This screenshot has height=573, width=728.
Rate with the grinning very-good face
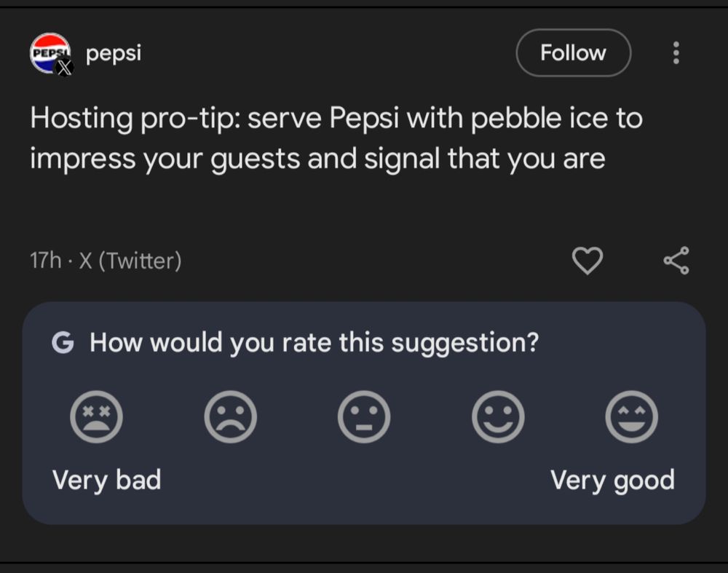coord(632,417)
